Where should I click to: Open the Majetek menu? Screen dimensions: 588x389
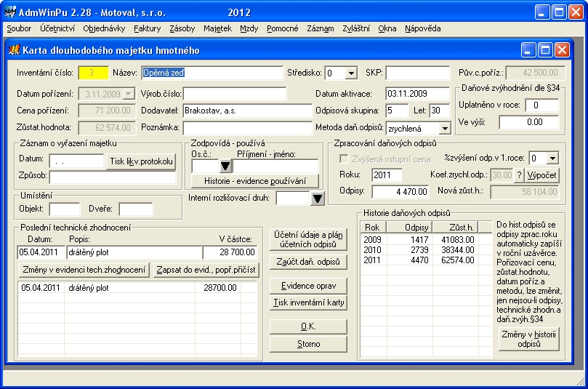pos(217,28)
